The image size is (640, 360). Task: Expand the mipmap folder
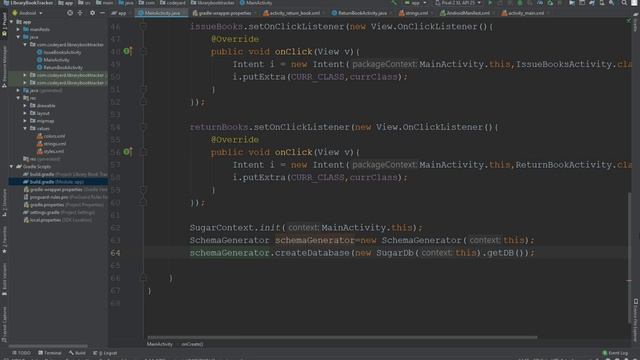25,121
